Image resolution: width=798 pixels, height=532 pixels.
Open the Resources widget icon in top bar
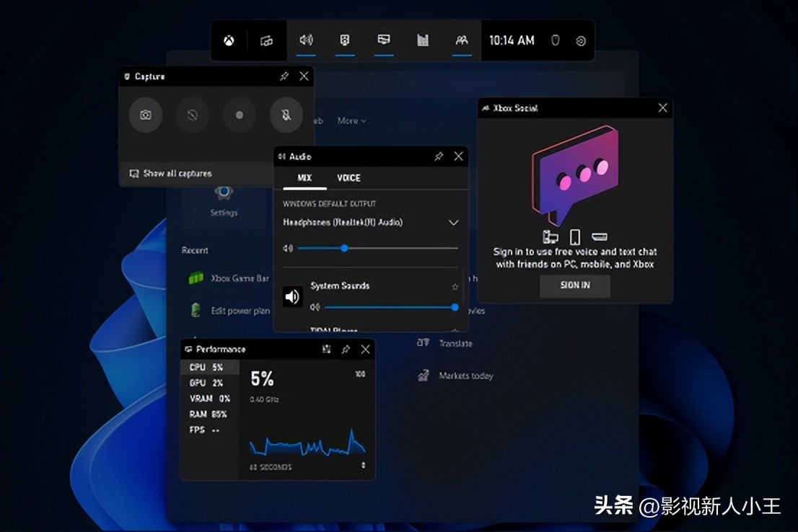pyautogui.click(x=423, y=40)
